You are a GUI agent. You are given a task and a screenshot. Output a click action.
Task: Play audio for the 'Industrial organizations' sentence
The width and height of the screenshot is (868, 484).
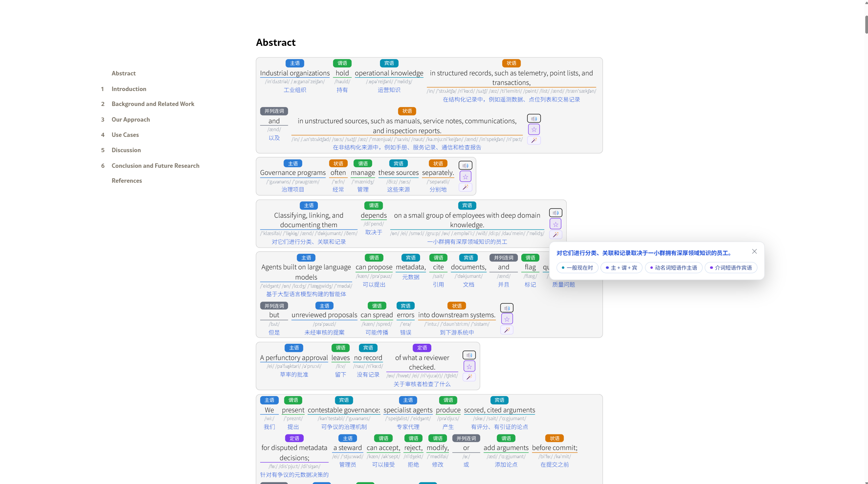534,119
